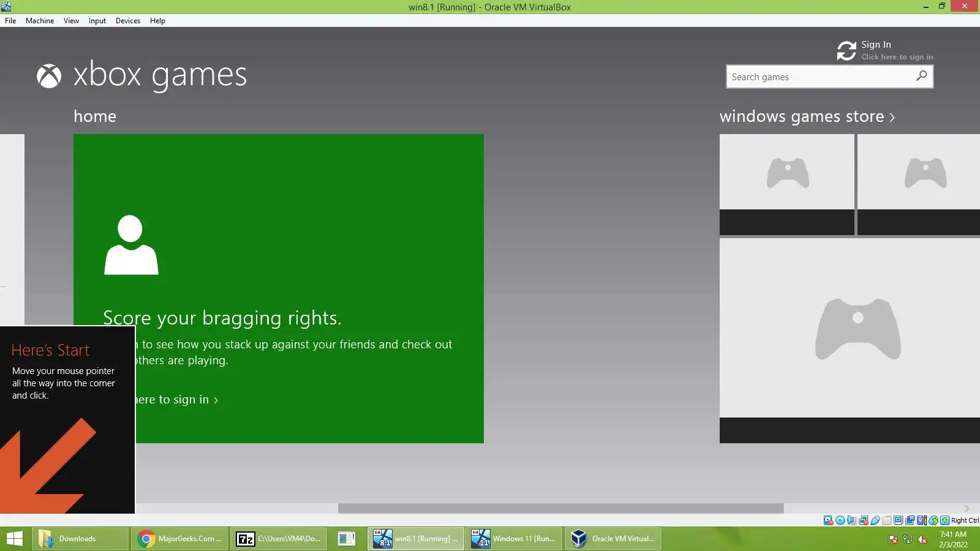Click the 'Here's Start' tutorial heading

pos(50,350)
